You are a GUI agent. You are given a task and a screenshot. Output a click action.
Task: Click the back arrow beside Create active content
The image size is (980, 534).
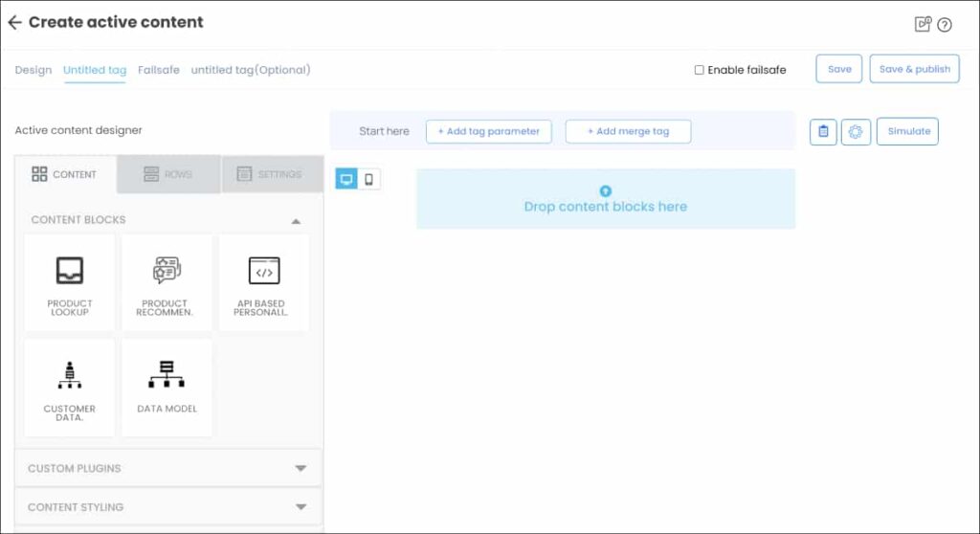[14, 23]
